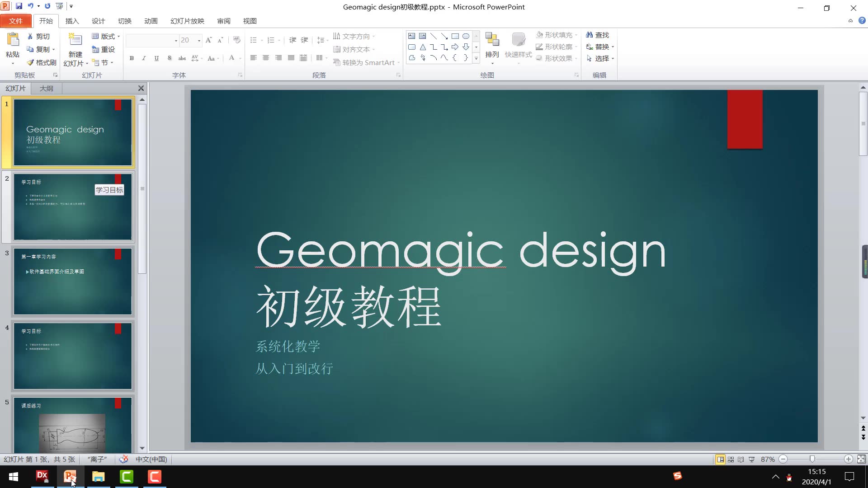Image resolution: width=868 pixels, height=488 pixels.
Task: Click the Reset slide button
Action: 104,49
